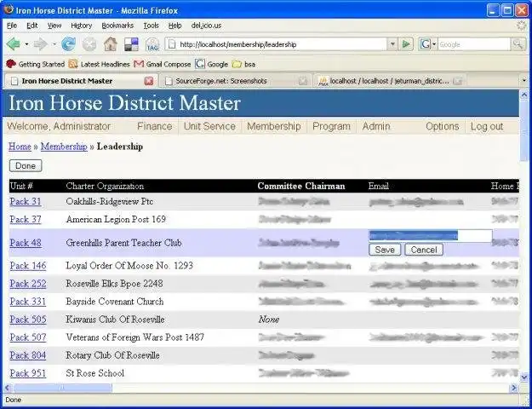The height and width of the screenshot is (409, 532).
Task: Open the Gmail Compose bookmark
Action: [x=163, y=64]
